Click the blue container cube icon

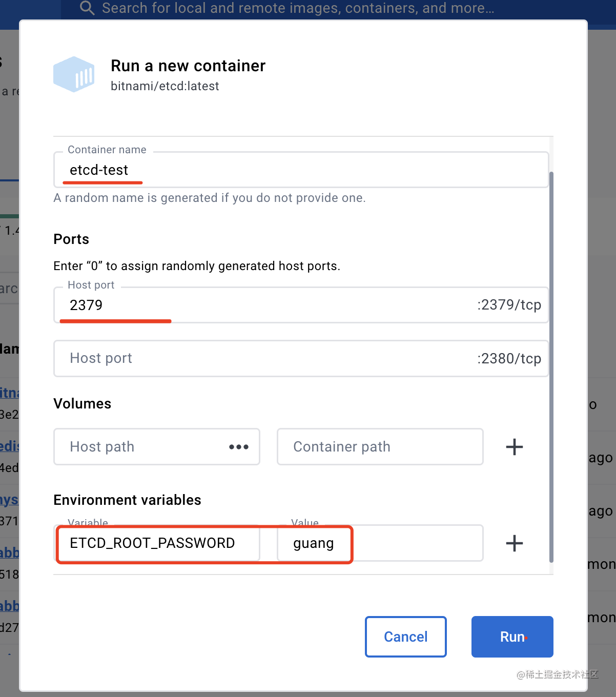(74, 75)
